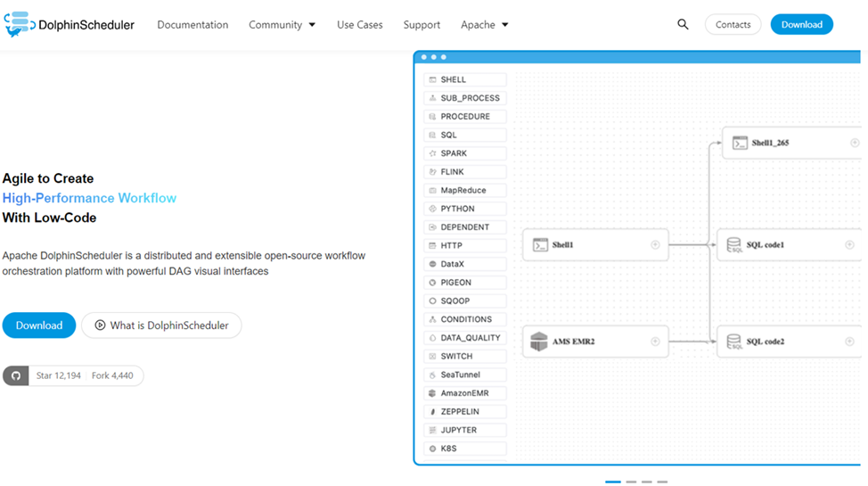Screen dimensions: 868x486
Task: Click the DATA_QUALITY task icon
Action: pos(433,338)
